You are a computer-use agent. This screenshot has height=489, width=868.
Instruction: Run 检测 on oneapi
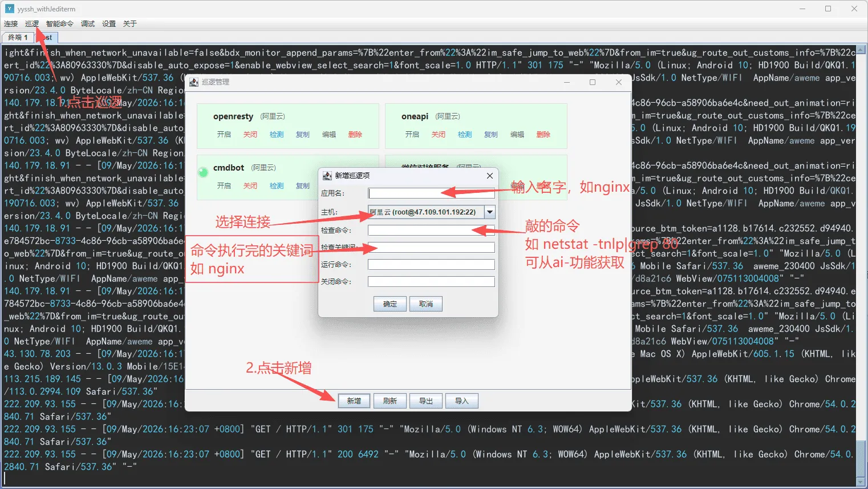pos(465,135)
